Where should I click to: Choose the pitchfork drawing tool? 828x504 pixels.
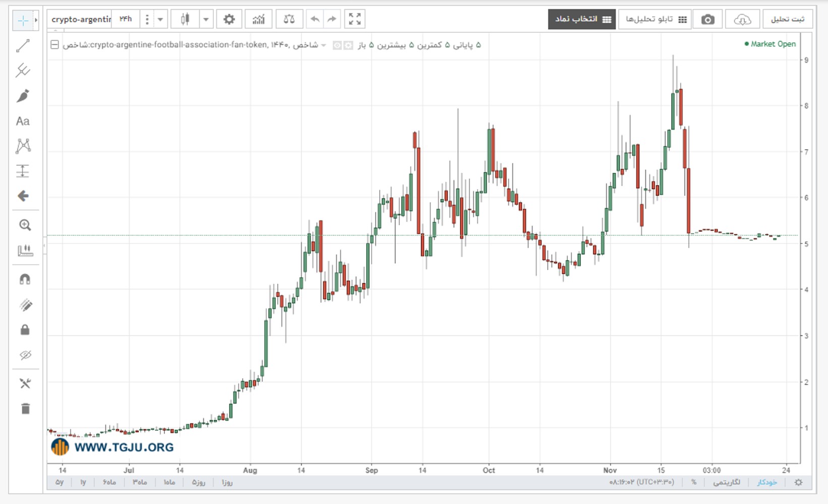click(x=23, y=71)
